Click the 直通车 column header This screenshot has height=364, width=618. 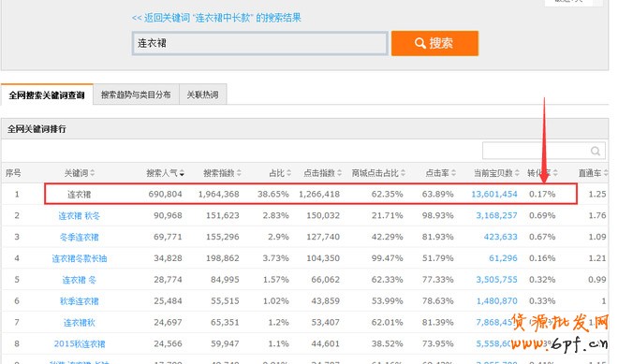[x=590, y=173]
